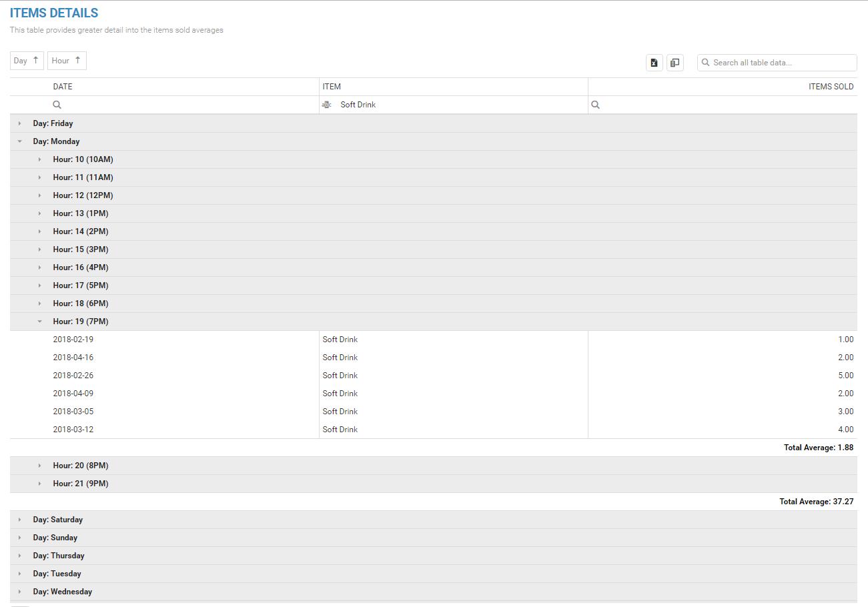Toggle Hour grouping sort order

coord(67,61)
